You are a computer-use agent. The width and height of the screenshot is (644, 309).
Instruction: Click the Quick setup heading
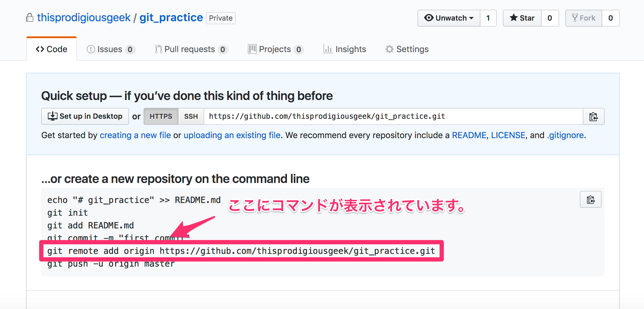tap(187, 96)
